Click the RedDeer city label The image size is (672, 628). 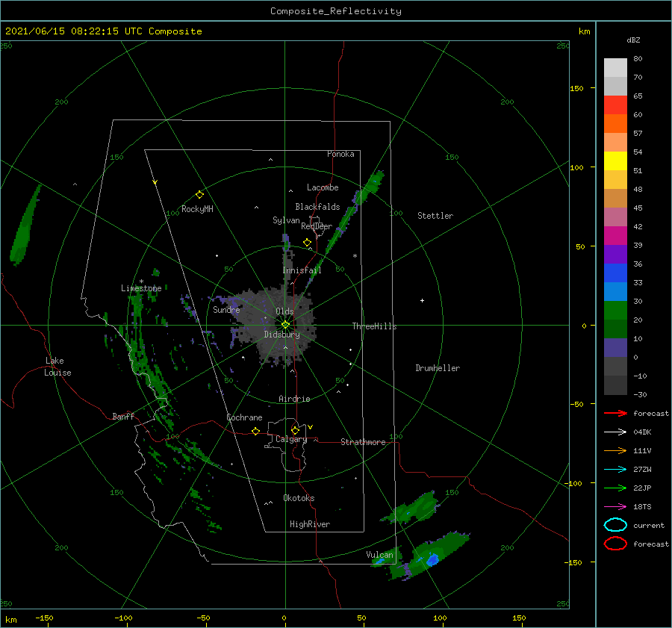pyautogui.click(x=317, y=226)
